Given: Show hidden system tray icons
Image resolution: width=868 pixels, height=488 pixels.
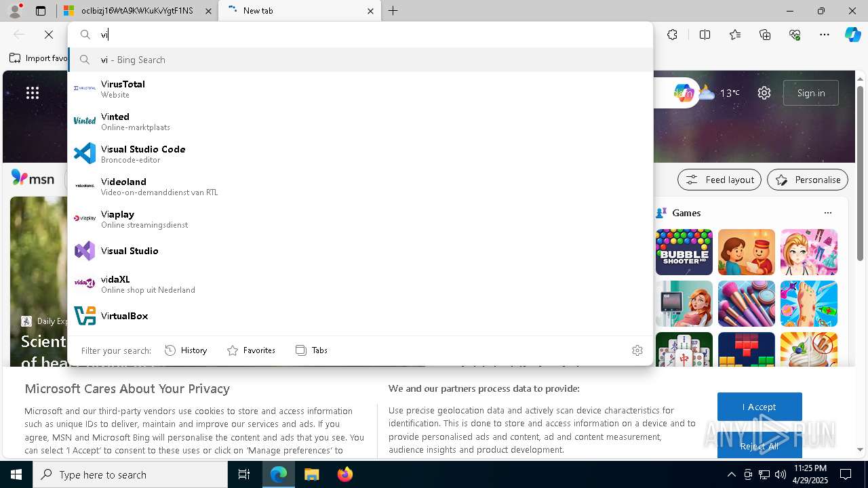Looking at the screenshot, I should tap(731, 474).
